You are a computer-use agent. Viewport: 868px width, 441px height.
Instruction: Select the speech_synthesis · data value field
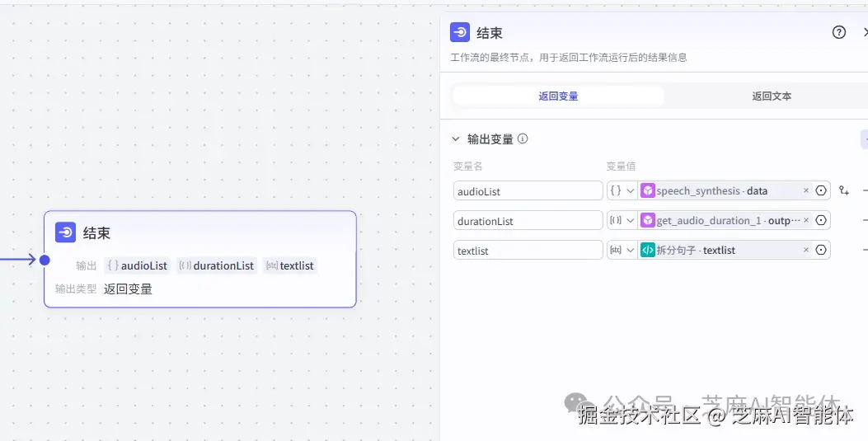click(725, 190)
